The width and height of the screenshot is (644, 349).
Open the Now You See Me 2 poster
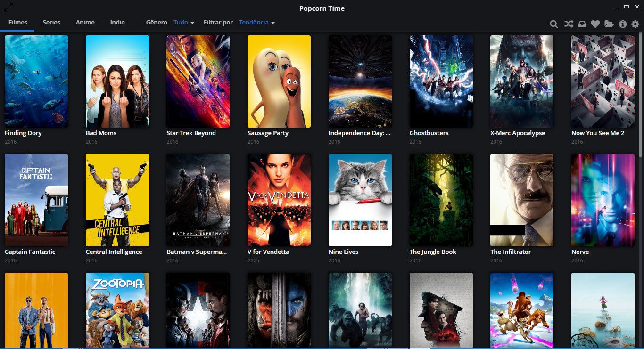pos(603,81)
